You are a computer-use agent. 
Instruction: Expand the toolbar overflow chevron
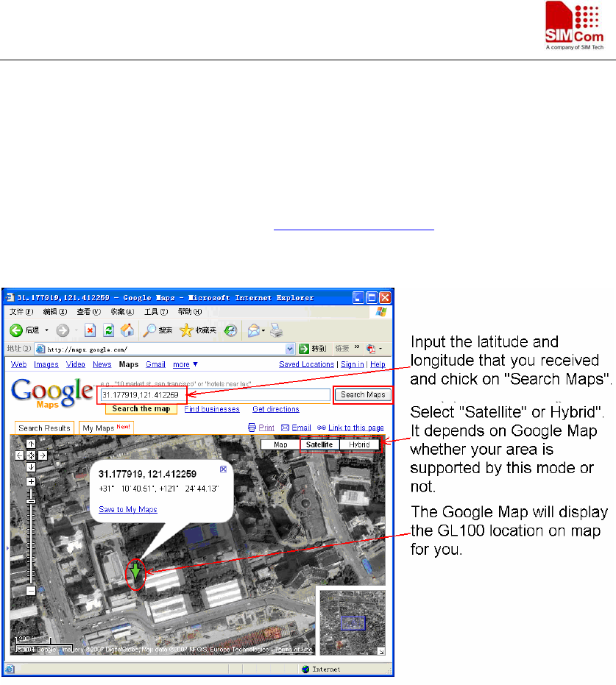click(357, 347)
